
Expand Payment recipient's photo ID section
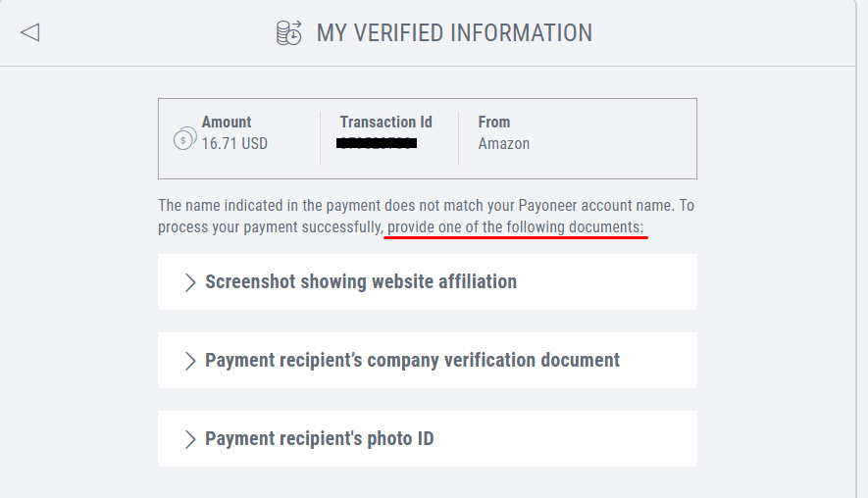click(x=319, y=439)
